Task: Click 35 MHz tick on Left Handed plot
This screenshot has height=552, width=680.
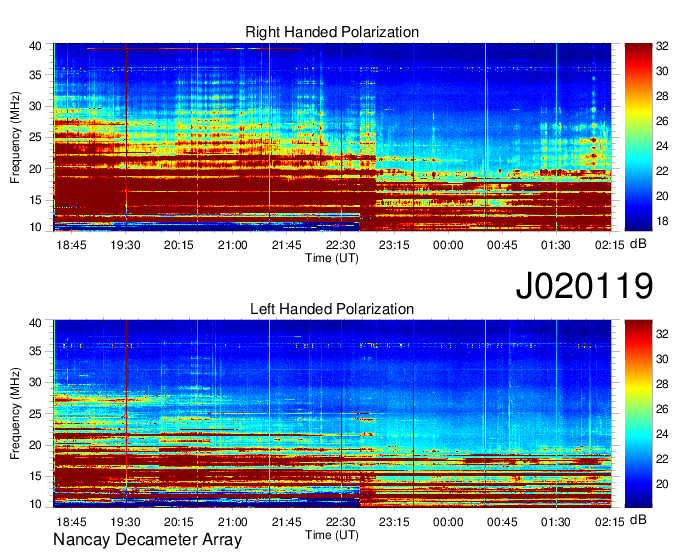Action: [x=35, y=351]
